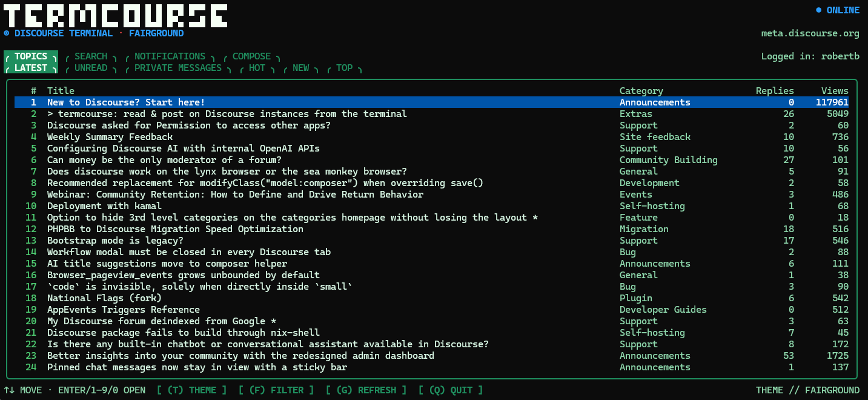This screenshot has width=868, height=400.
Task: Switch to Top topics list
Action: (344, 68)
